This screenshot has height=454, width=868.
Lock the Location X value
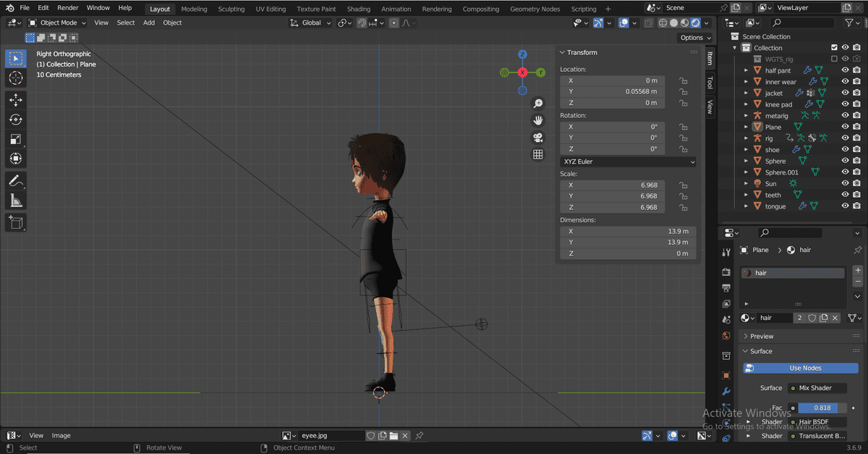(x=683, y=81)
